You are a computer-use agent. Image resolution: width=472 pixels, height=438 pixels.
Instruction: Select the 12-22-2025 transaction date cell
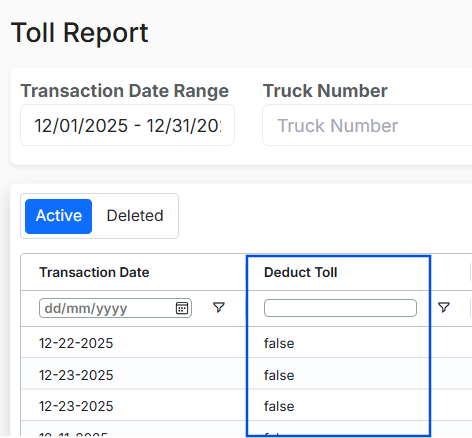point(76,343)
